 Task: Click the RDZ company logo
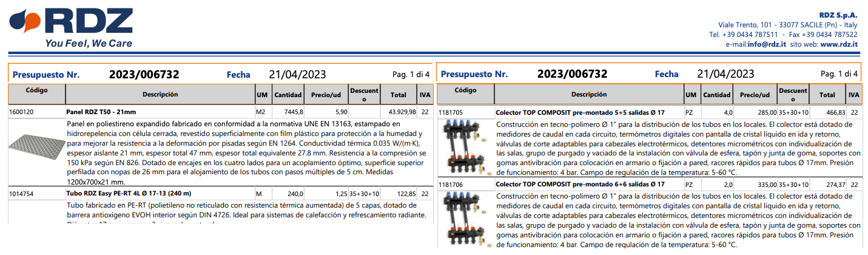click(72, 23)
